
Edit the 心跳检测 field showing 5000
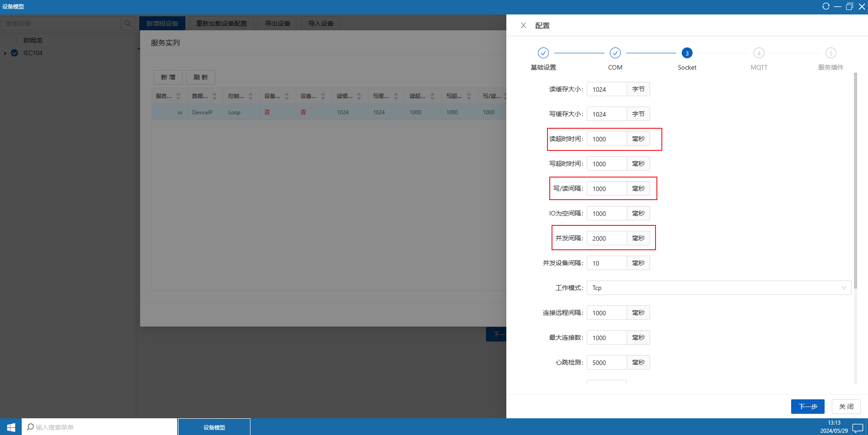tap(607, 363)
